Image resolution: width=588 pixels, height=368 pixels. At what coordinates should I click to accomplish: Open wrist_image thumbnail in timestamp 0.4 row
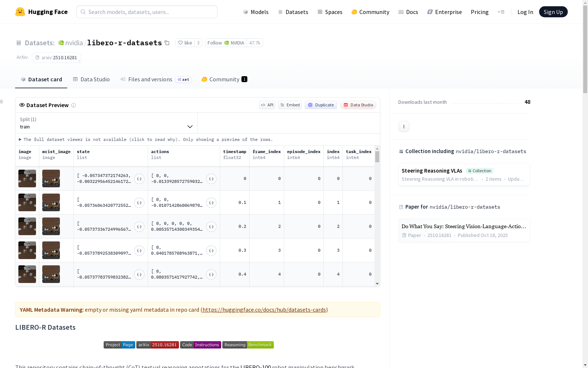[51, 274]
